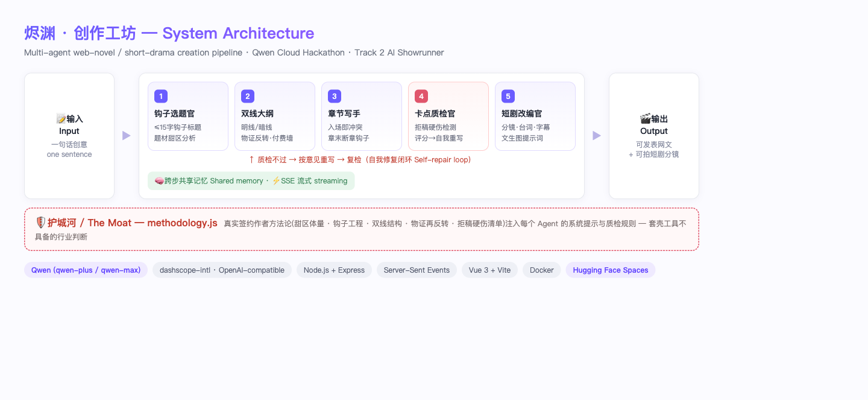Click the red number 4 badge
The width and height of the screenshot is (868, 400).
(421, 96)
